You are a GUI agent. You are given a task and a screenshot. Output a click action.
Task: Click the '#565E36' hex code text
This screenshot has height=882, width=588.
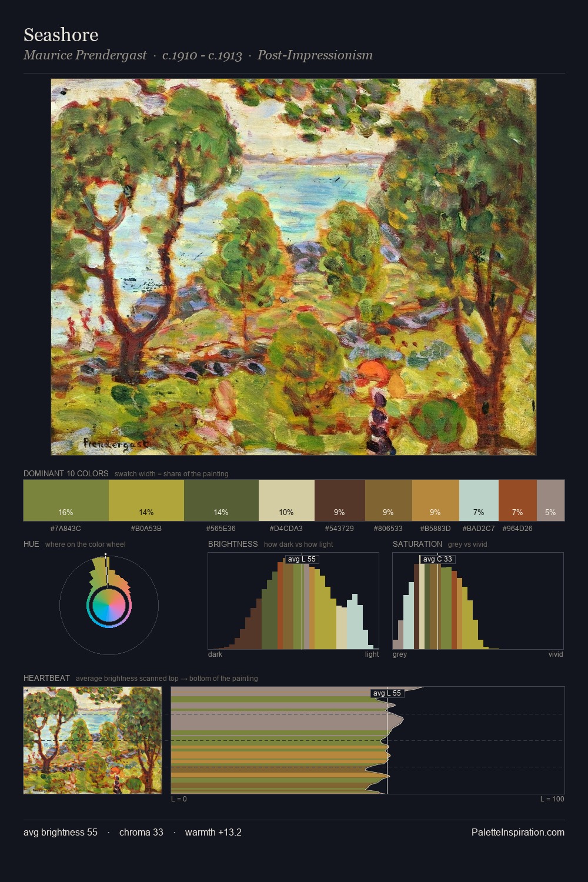click(221, 529)
